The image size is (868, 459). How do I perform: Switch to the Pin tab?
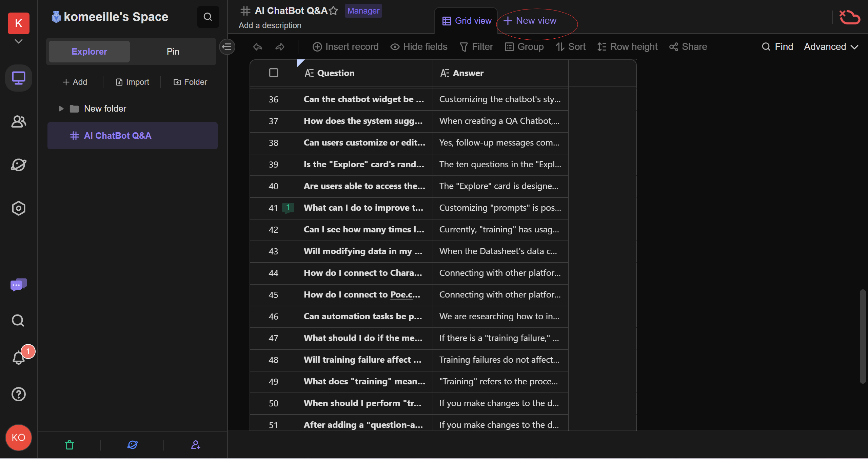click(173, 52)
